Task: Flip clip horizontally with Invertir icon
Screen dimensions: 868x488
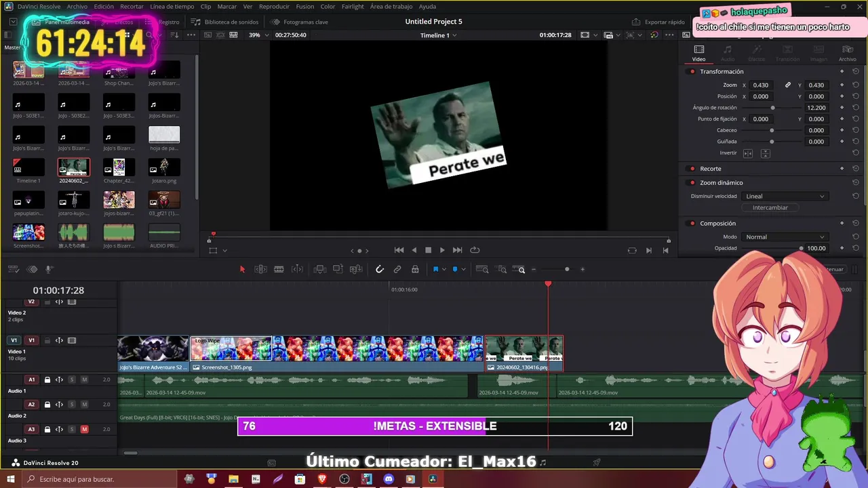Action: click(x=748, y=153)
